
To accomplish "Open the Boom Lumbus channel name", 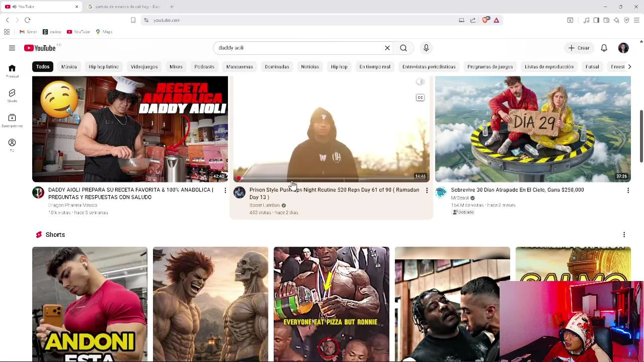I will point(265,205).
